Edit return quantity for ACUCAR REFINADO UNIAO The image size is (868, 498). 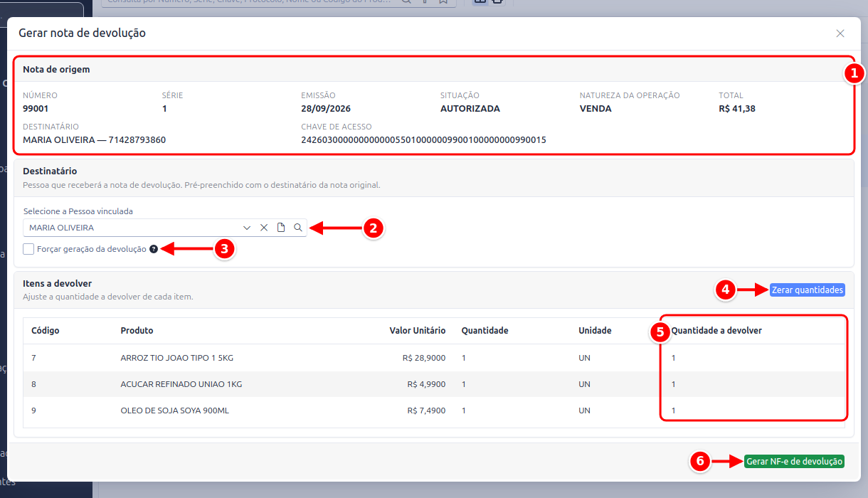[753, 384]
